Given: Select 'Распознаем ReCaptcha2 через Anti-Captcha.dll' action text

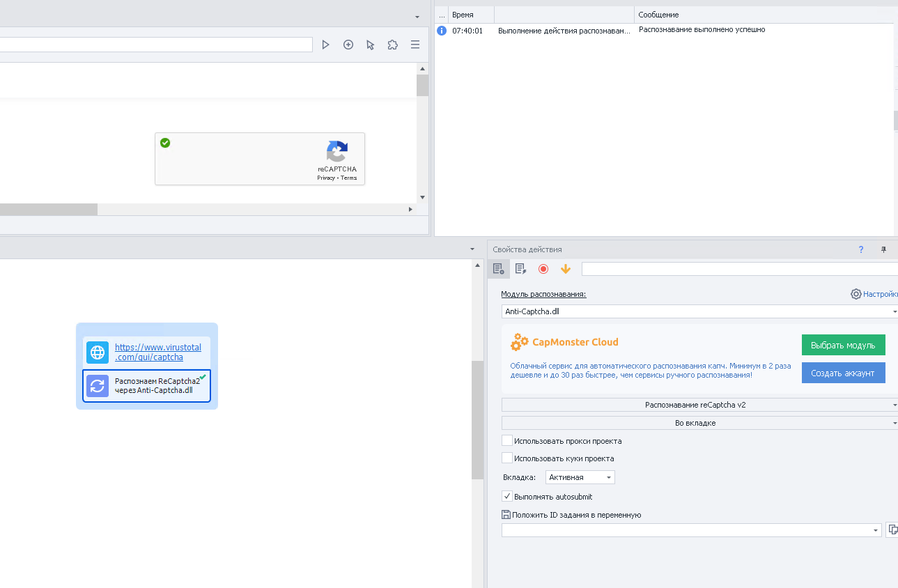Looking at the screenshot, I should click(157, 385).
